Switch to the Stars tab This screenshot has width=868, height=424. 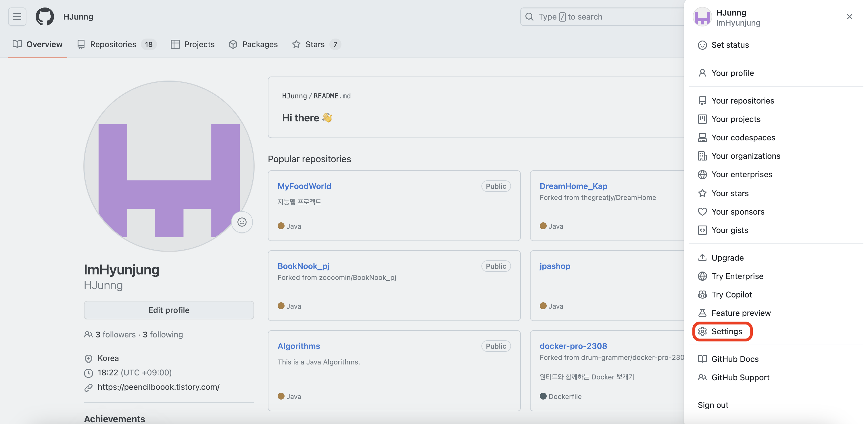tap(314, 44)
